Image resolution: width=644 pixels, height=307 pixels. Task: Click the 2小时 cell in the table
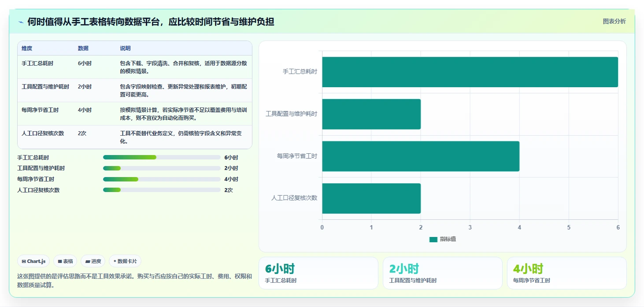click(x=85, y=87)
